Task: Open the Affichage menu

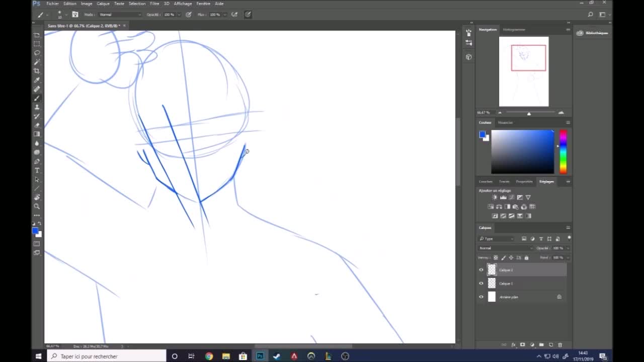Action: click(x=183, y=4)
